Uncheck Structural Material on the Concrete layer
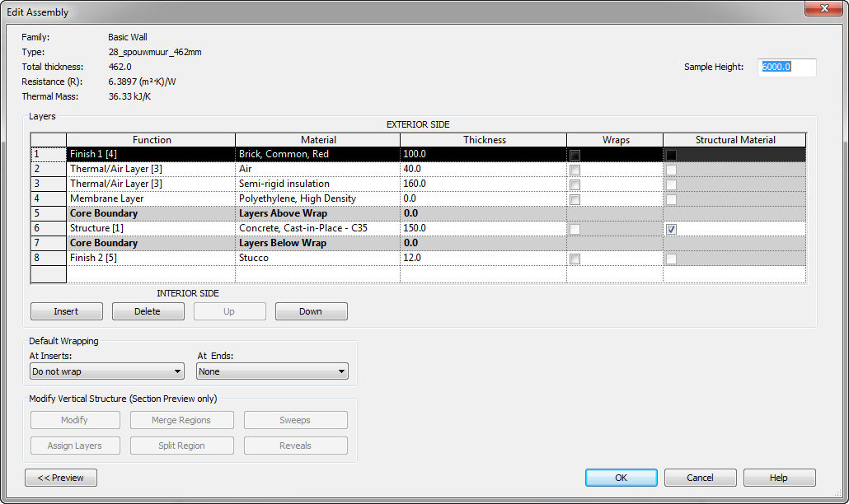The height and width of the screenshot is (504, 849). pyautogui.click(x=670, y=228)
